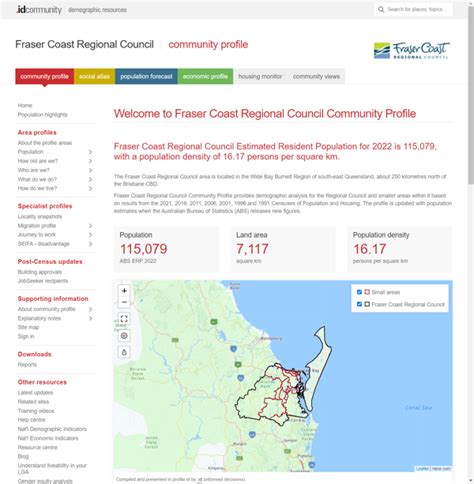Go to the housing monitor tab

point(260,76)
